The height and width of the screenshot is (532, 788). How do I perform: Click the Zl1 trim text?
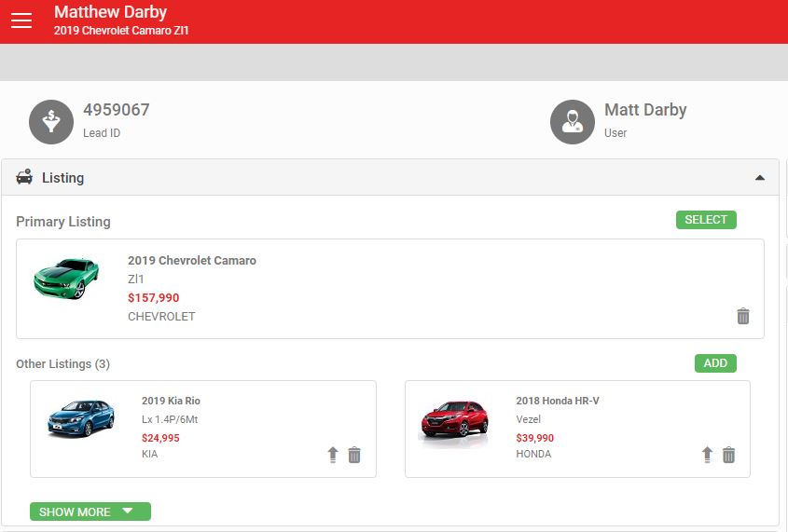(136, 280)
